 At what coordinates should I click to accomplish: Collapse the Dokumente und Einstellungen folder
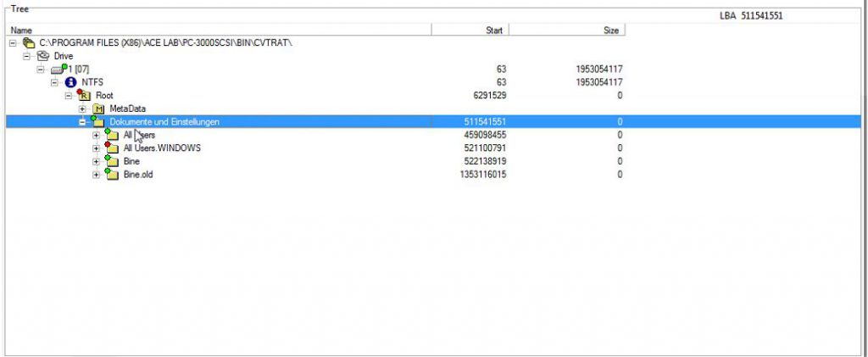82,122
